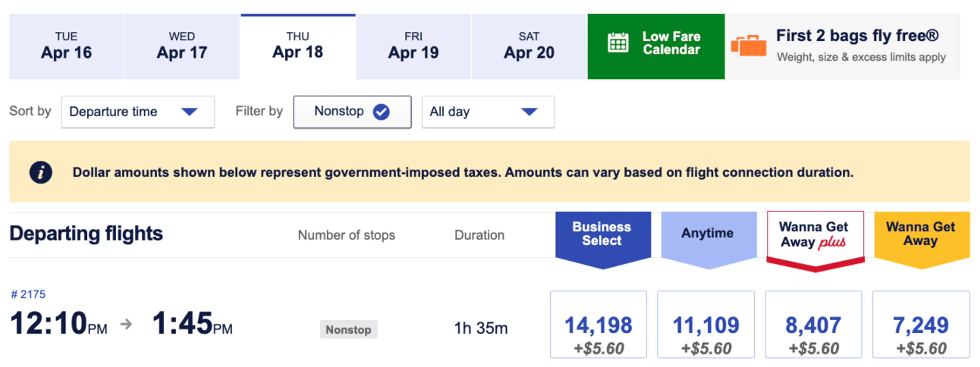
Task: Select the FRI Apr 19 date tab
Action: click(x=413, y=46)
